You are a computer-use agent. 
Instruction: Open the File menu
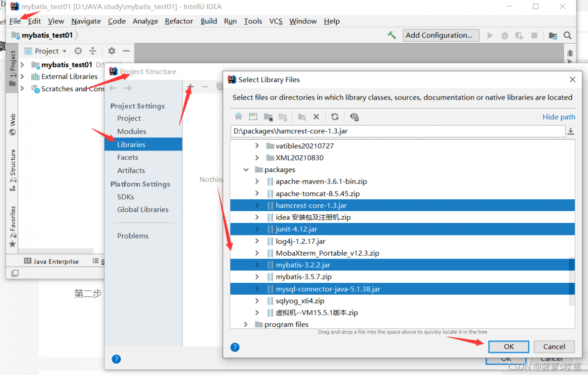point(15,21)
